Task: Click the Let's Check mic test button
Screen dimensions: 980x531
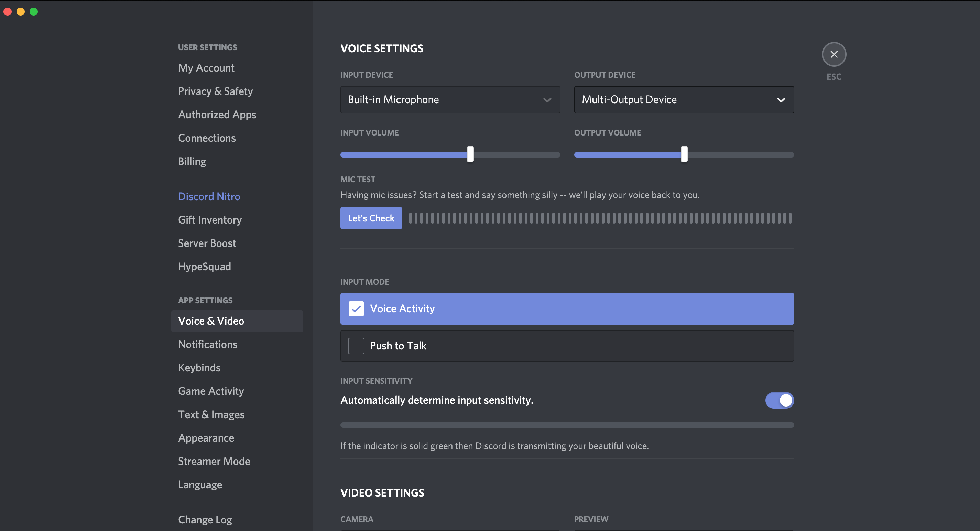Action: [x=371, y=218]
